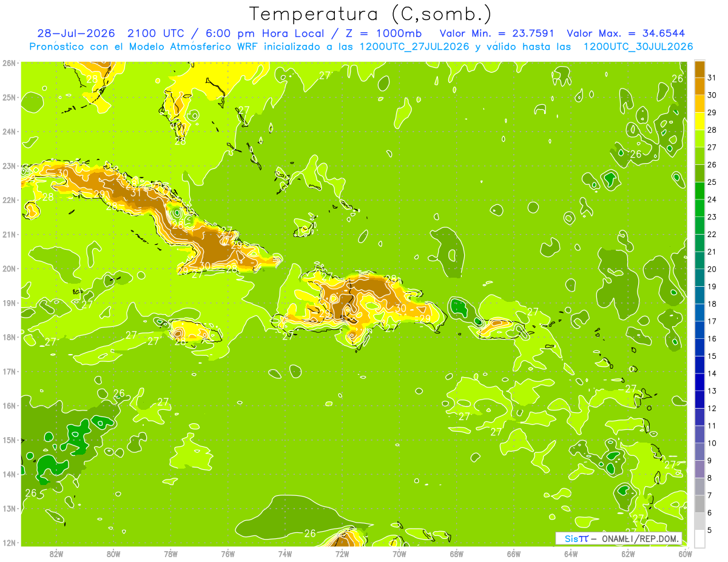
Task: Click the yellow colorbar segment between 28 and 29
Action: pos(699,121)
